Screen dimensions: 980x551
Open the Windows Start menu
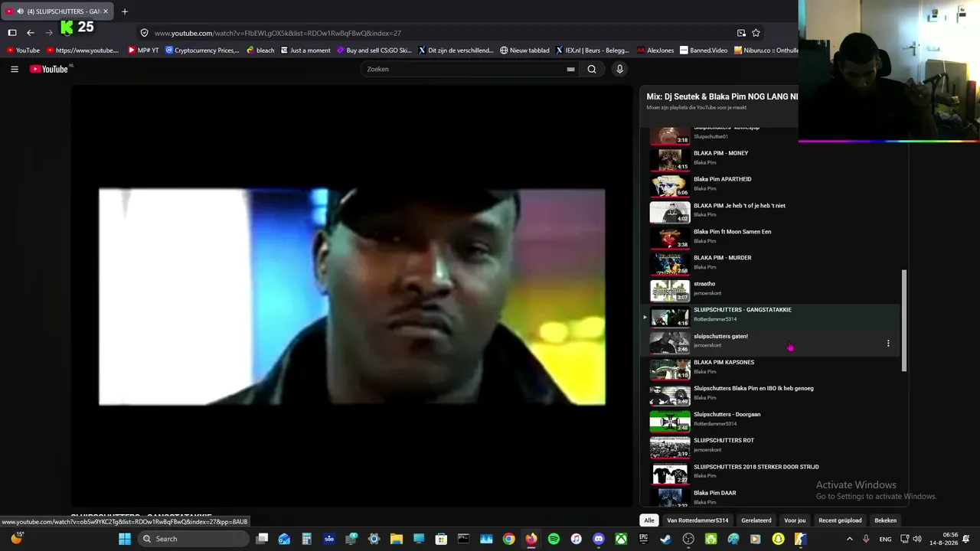pos(125,539)
